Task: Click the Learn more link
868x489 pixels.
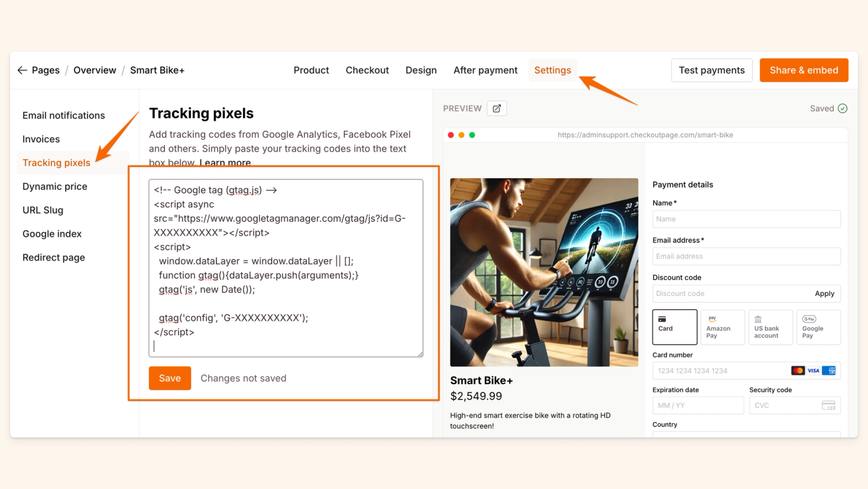Action: [x=225, y=163]
